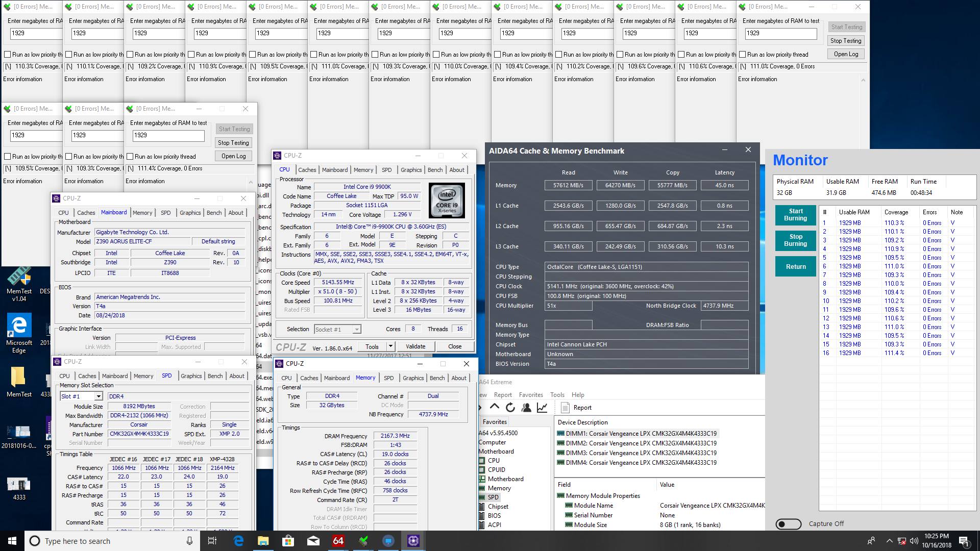Check low priority box in 110.9% coverage MemTest
The height and width of the screenshot is (551, 980).
tap(191, 55)
